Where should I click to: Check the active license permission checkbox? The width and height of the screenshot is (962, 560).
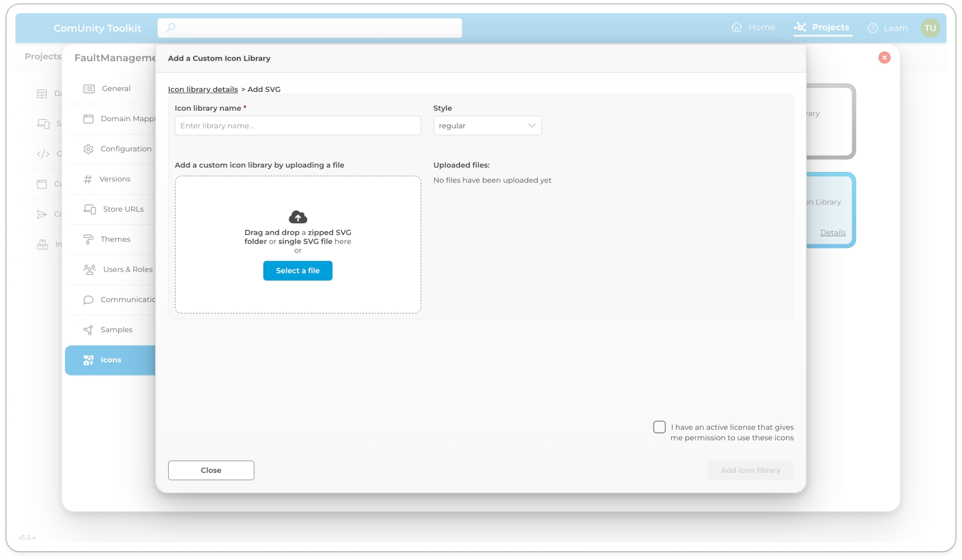point(659,427)
